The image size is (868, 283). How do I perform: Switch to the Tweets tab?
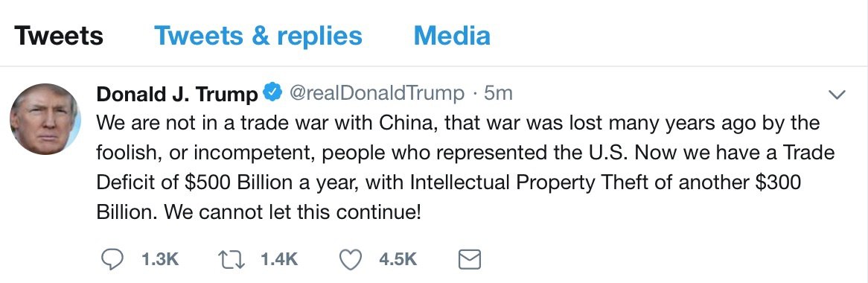[x=59, y=36]
